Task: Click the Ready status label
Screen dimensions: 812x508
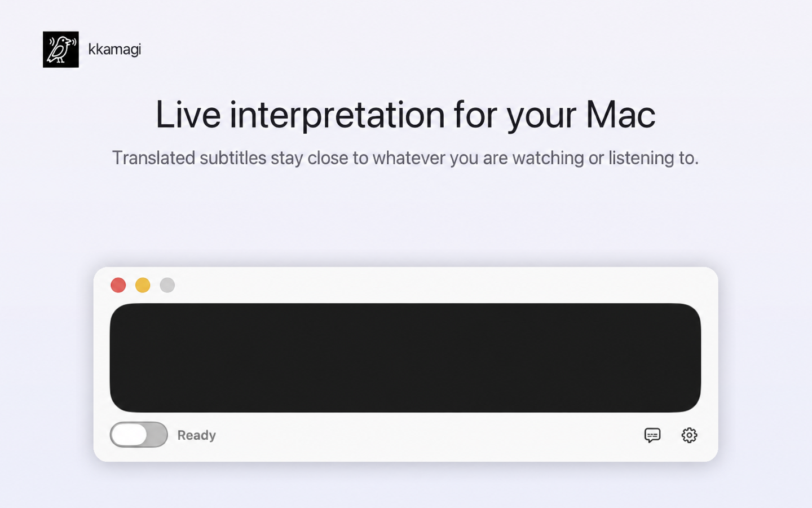Action: [x=197, y=435]
